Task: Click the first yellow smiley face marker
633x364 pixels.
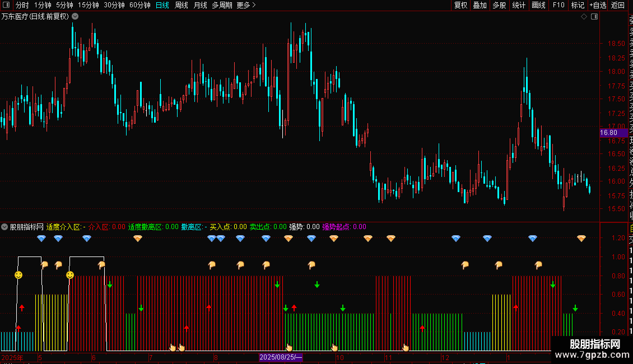Action: pyautogui.click(x=18, y=275)
